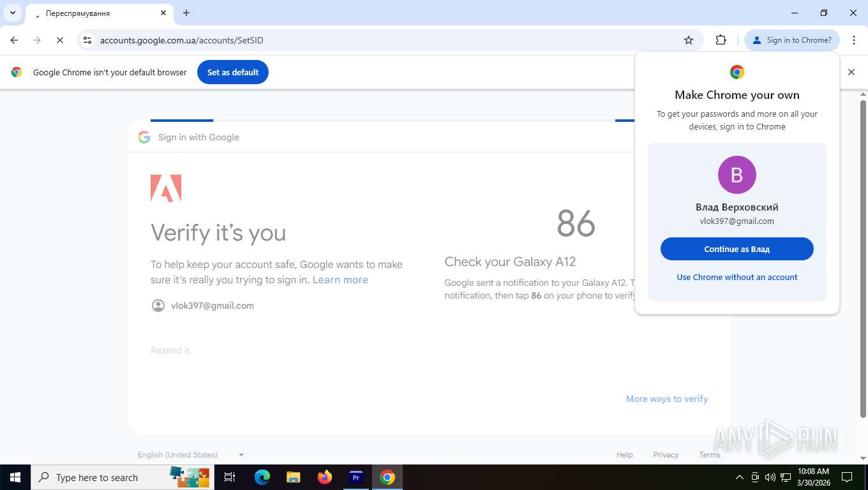The width and height of the screenshot is (868, 490).
Task: Launch Microsoft Edge from the taskbar
Action: click(262, 477)
